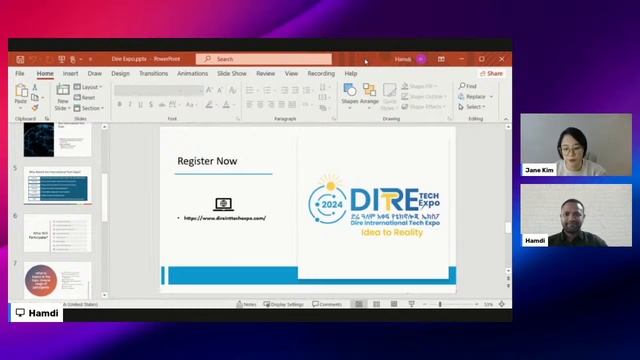Open the diretechexpo.com link on slide
The image size is (640, 360).
(225, 218)
